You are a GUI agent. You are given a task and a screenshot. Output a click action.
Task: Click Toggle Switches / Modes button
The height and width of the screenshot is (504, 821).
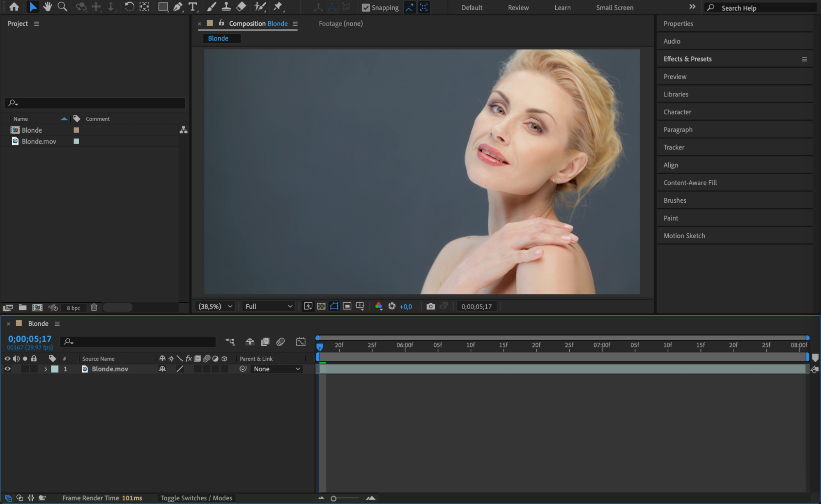[x=196, y=498]
